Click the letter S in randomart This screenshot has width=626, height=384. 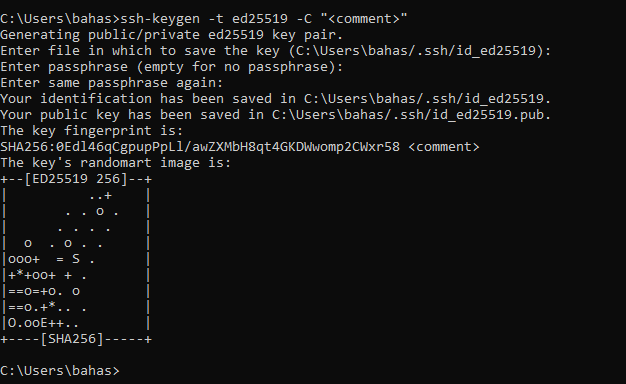[76, 259]
